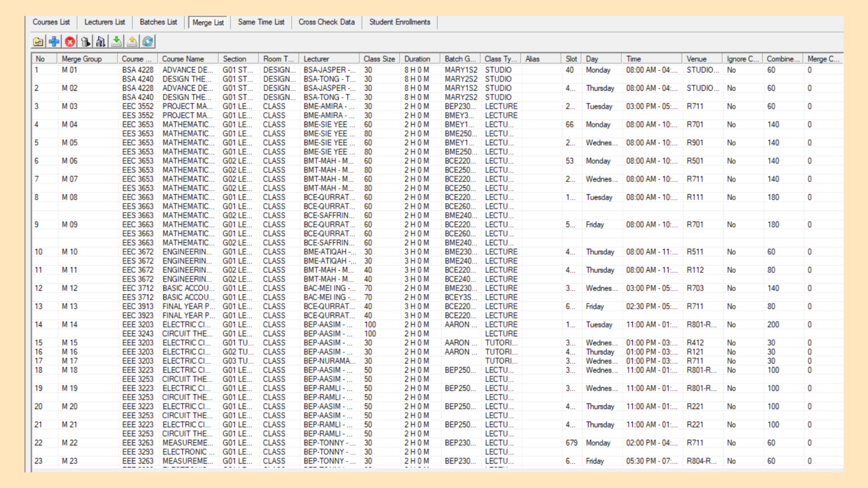Click the shared folder toolbar icon

38,42
